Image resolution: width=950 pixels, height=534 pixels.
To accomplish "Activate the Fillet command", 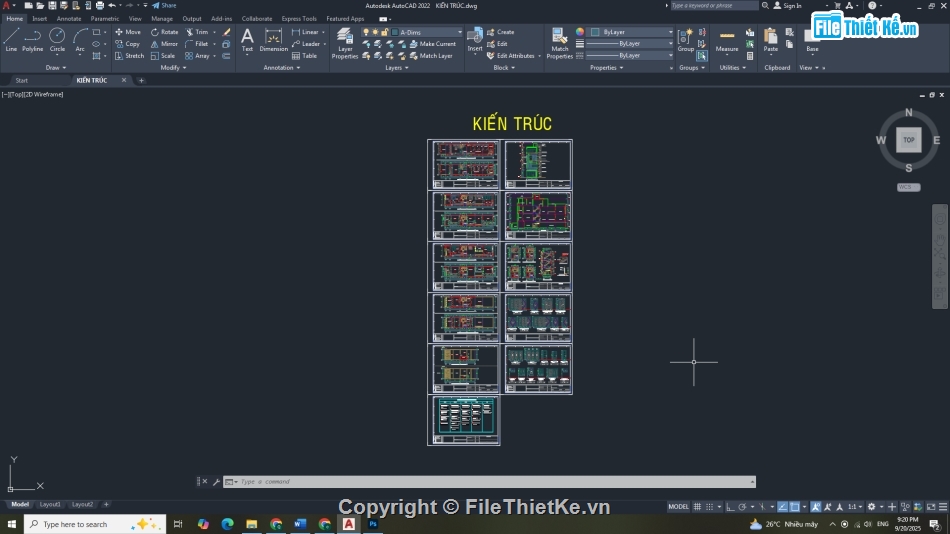I will (197, 44).
